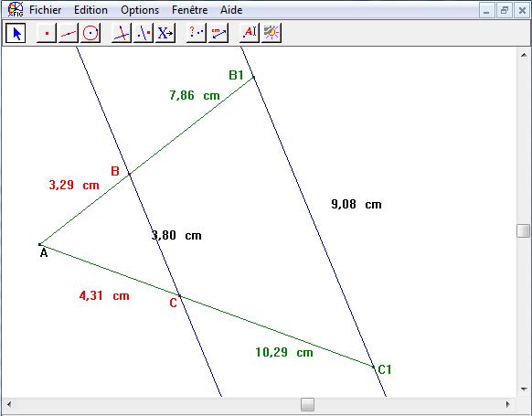Choose the question-mark property check tool

tap(197, 33)
